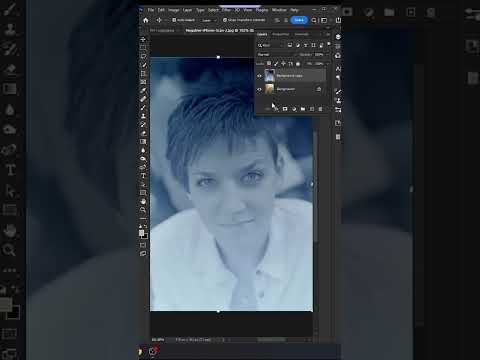Viewport: 480px width, 360px height.
Task: Change screen mode via toolbar icon
Action: (143, 254)
